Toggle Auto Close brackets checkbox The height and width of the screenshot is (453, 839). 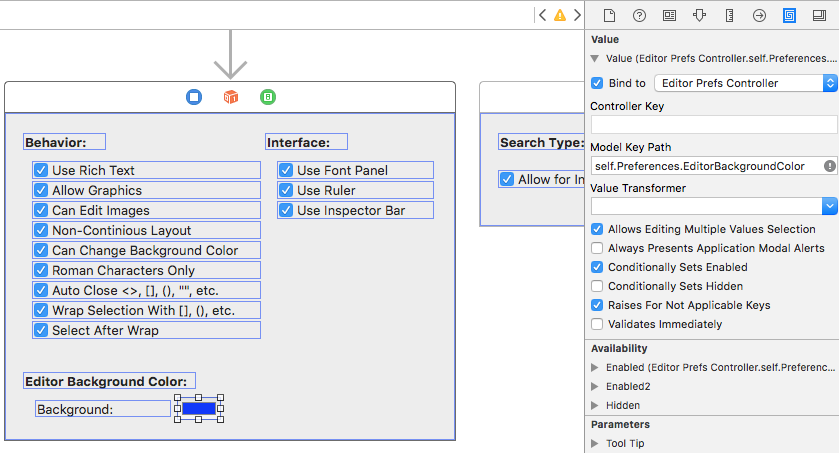[41, 290]
